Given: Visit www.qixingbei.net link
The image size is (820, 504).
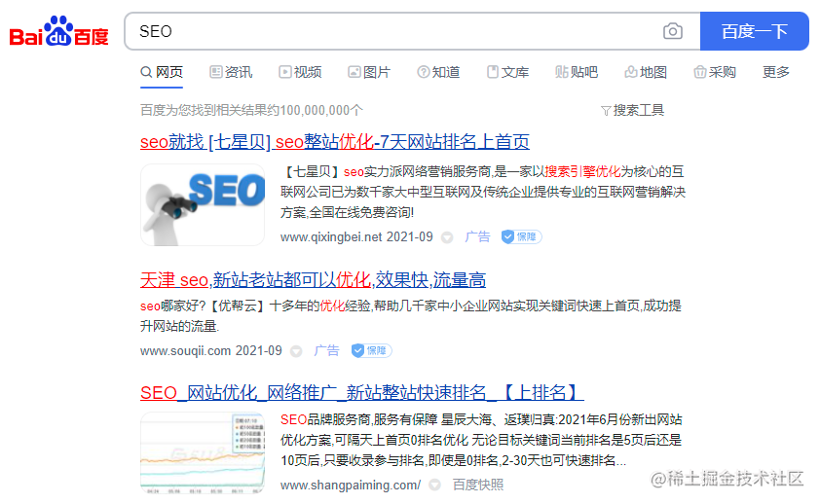Looking at the screenshot, I should pyautogui.click(x=331, y=237).
